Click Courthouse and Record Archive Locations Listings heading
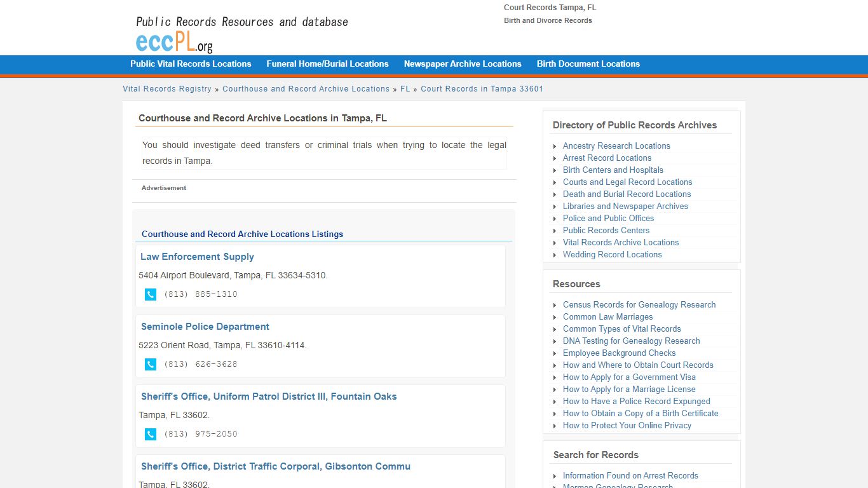868x488 pixels. (242, 234)
